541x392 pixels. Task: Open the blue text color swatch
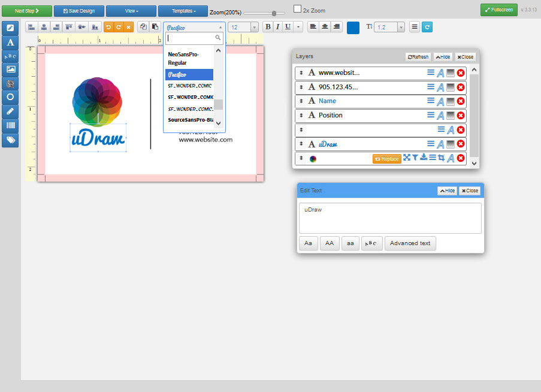point(353,28)
